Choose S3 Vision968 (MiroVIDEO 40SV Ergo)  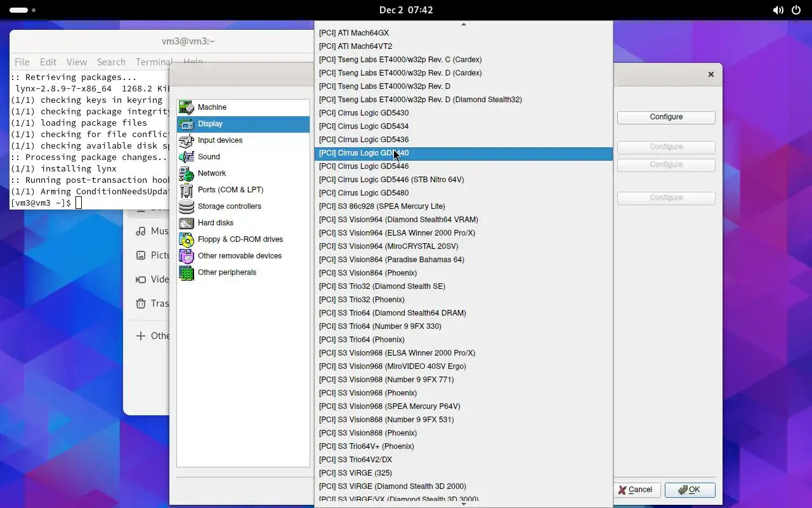[464, 366]
